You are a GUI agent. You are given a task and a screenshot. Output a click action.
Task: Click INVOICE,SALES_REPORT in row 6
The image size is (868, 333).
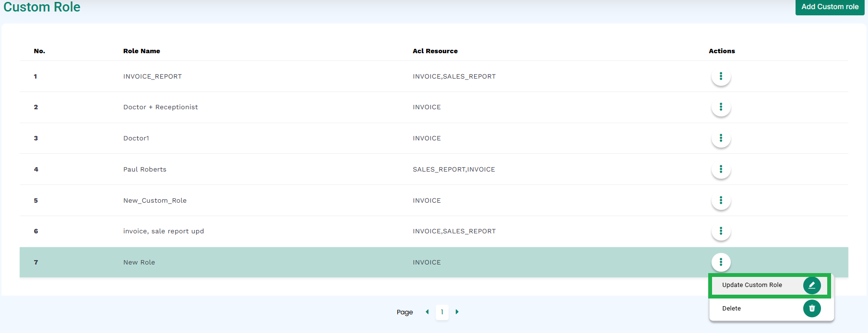454,231
